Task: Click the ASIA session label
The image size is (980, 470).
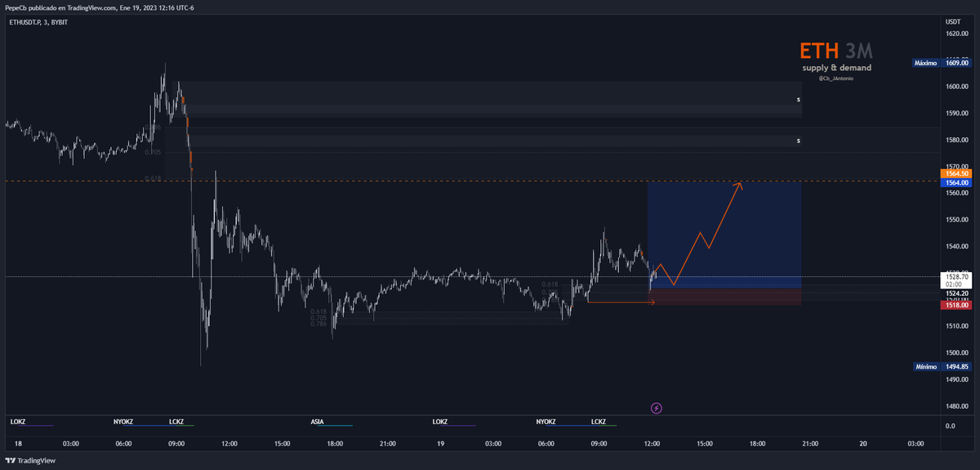Action: tap(317, 422)
